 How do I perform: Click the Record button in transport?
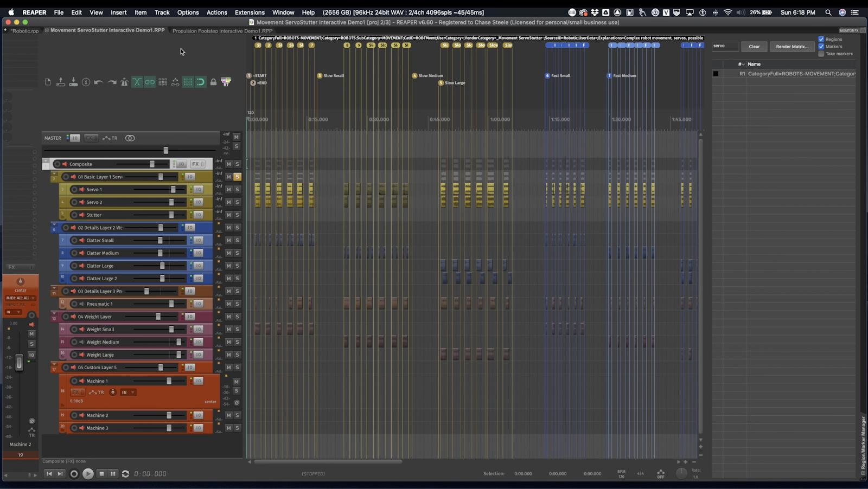pos(74,474)
